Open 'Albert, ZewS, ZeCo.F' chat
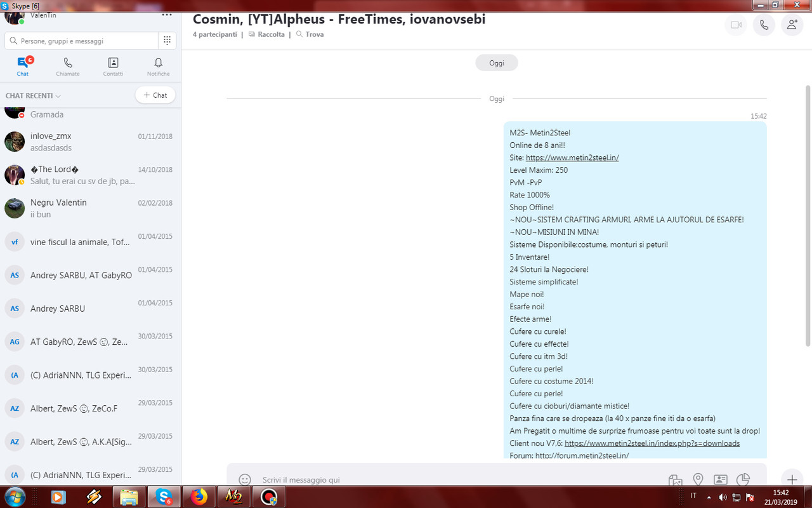The image size is (812, 508). (x=91, y=408)
